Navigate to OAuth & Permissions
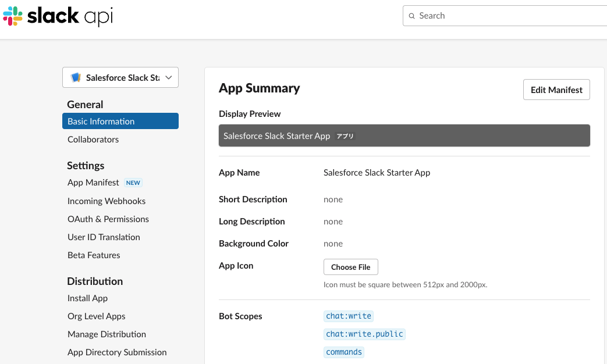 tap(108, 219)
